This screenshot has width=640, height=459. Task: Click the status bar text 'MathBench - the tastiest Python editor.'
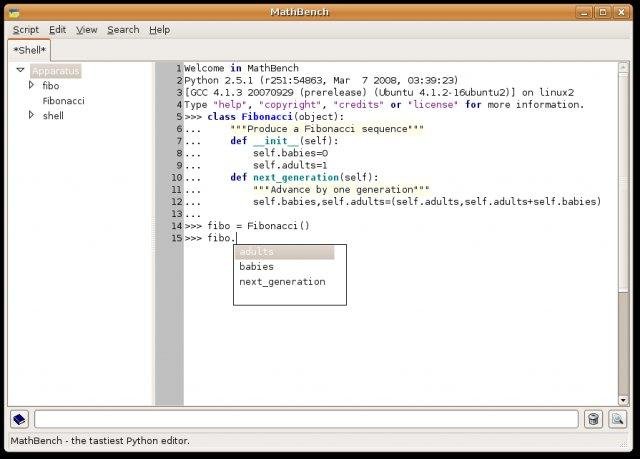(100, 441)
